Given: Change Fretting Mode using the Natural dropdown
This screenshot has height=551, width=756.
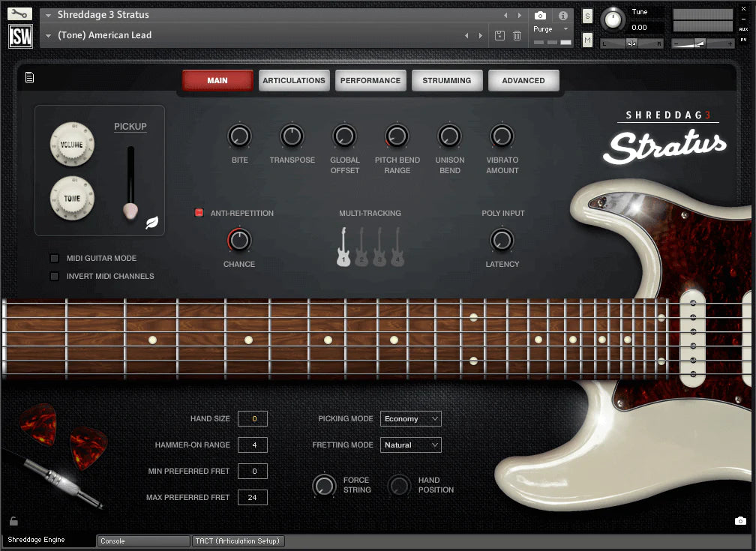Looking at the screenshot, I should tap(410, 445).
